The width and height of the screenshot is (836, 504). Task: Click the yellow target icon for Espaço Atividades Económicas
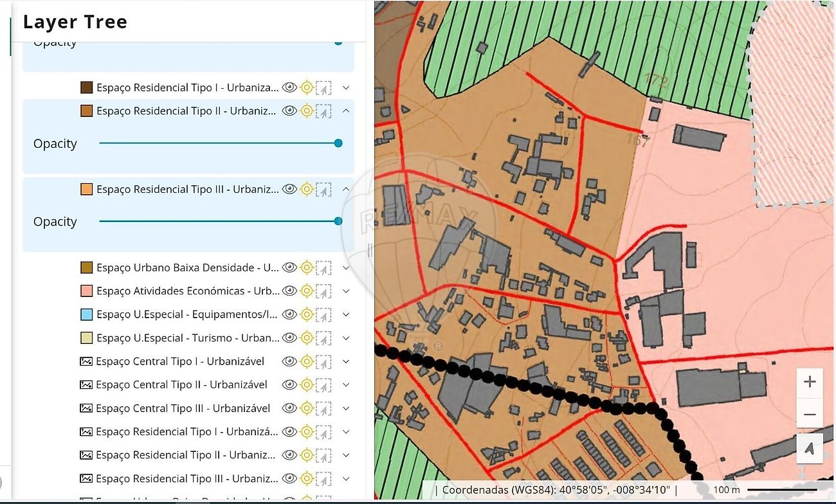pyautogui.click(x=307, y=291)
